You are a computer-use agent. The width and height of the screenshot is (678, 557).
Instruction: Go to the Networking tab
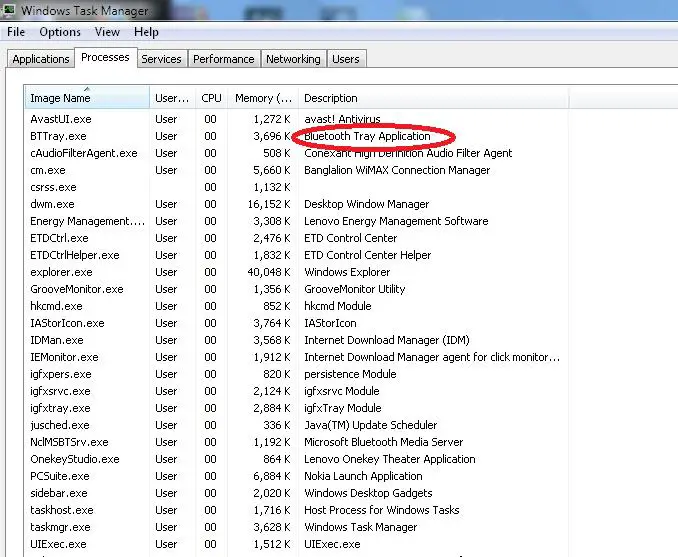point(293,59)
